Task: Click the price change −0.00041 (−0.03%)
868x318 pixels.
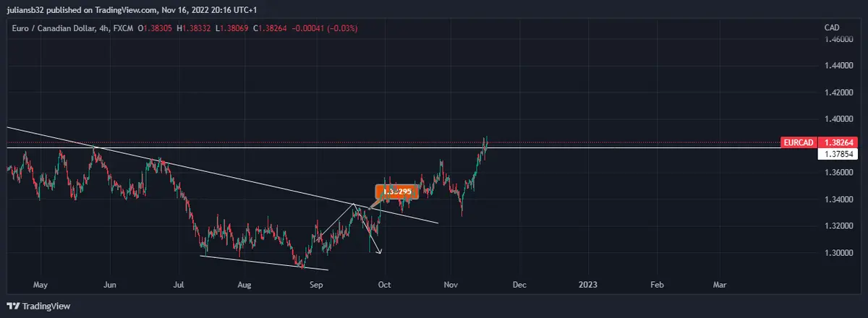Action: (x=325, y=28)
